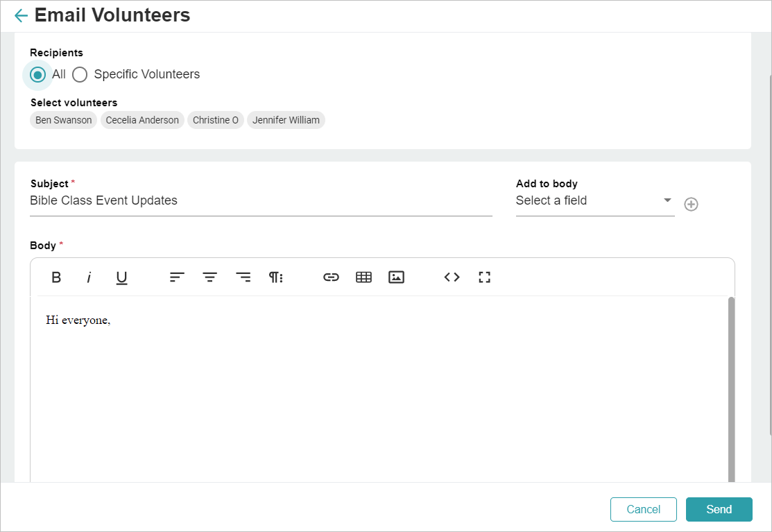
Task: Go back using the arrow beside Email Volunteers
Action: [22, 16]
